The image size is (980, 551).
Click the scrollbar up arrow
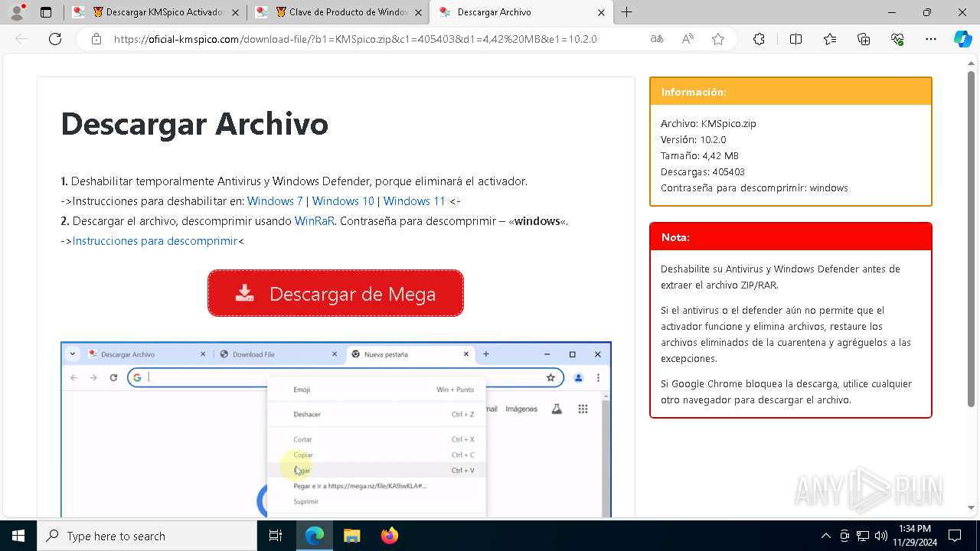click(x=972, y=64)
